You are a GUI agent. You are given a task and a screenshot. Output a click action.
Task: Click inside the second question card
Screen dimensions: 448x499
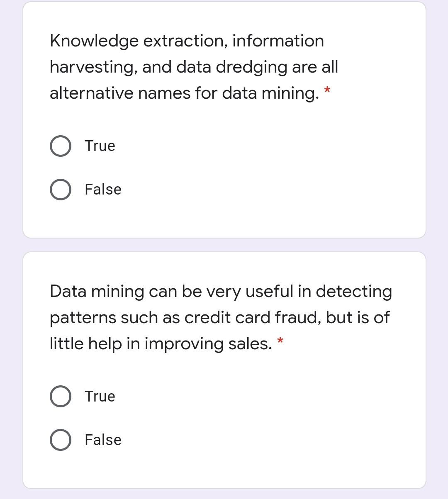(224, 369)
